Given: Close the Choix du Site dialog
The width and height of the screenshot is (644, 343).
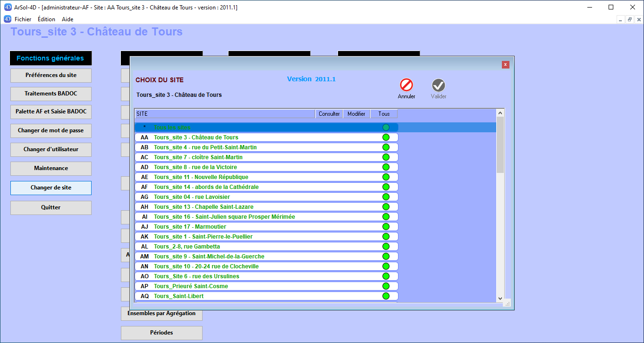Looking at the screenshot, I should (x=505, y=65).
